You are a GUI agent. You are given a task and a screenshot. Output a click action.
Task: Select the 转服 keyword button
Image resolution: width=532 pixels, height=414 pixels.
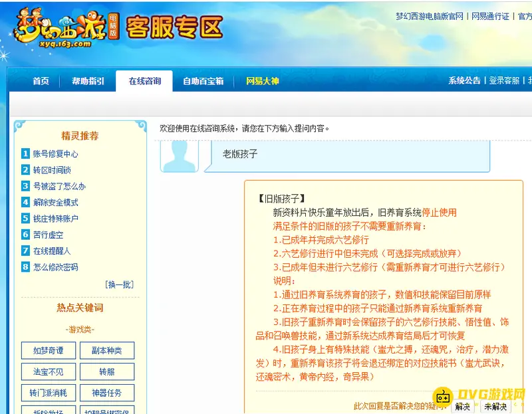107,371
